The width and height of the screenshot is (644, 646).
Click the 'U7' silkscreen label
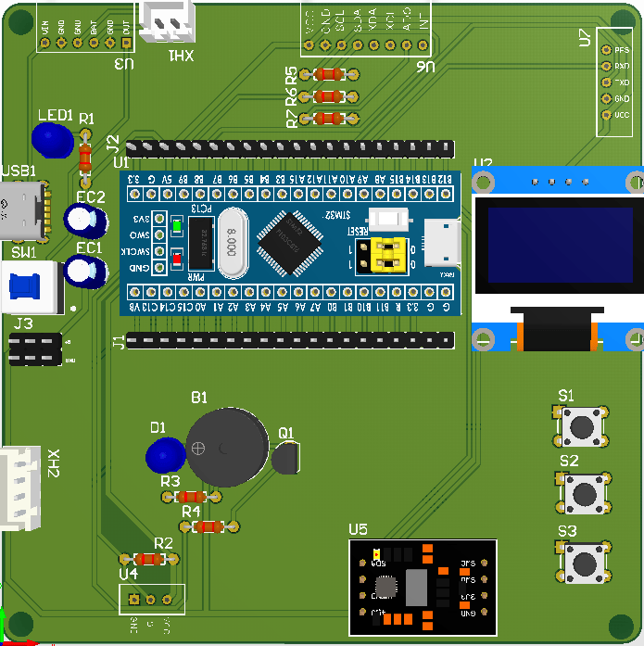point(585,37)
